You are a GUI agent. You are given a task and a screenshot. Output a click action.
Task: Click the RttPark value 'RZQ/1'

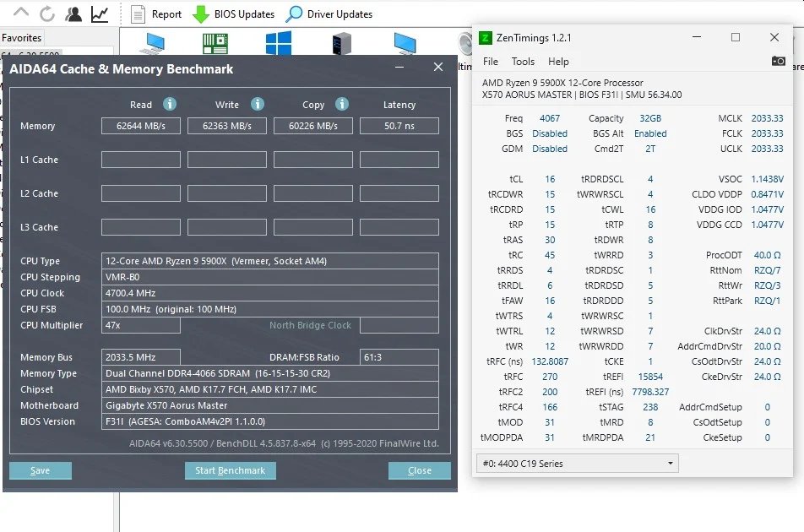(x=767, y=301)
